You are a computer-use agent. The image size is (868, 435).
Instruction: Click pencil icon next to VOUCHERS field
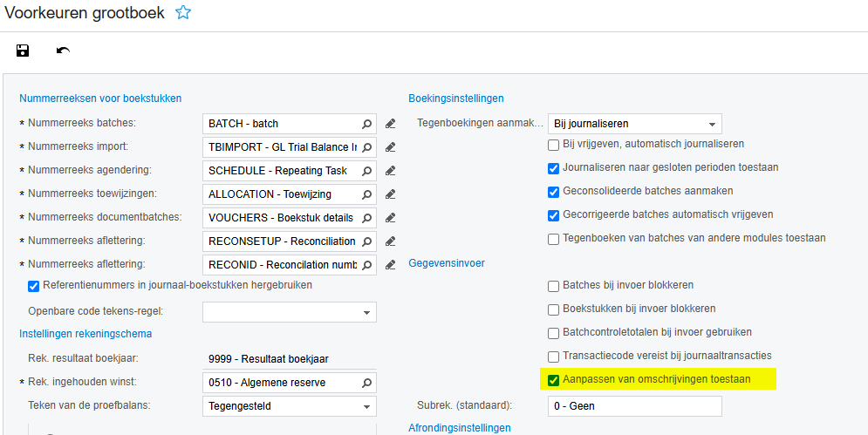pos(391,218)
